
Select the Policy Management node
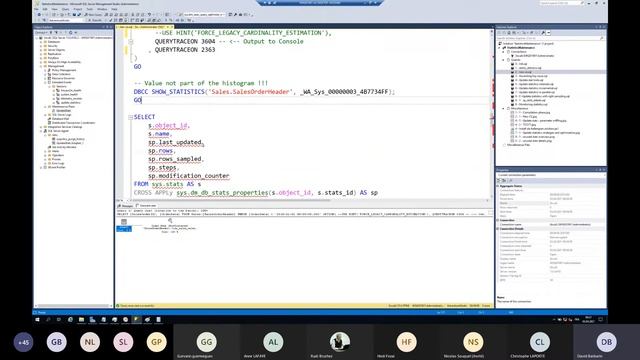(64, 70)
